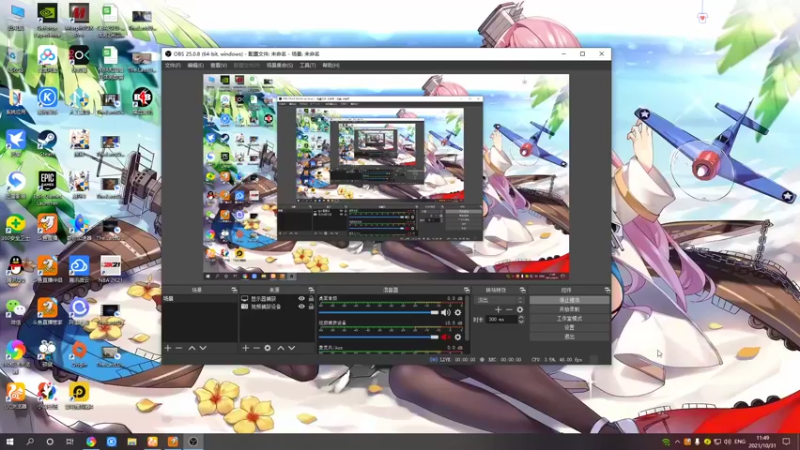Select GeForce Experience desktop shortcut
Screen dimensions: 800x450
(x=47, y=20)
